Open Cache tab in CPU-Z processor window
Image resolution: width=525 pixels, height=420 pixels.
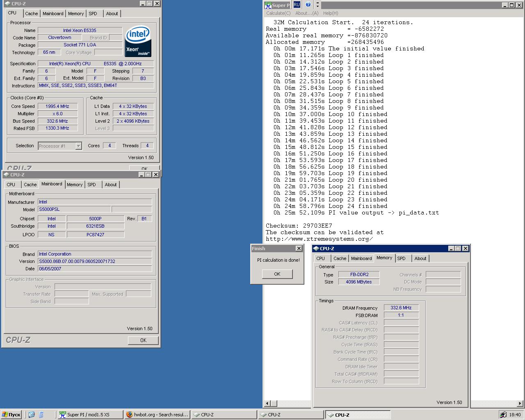32,14
